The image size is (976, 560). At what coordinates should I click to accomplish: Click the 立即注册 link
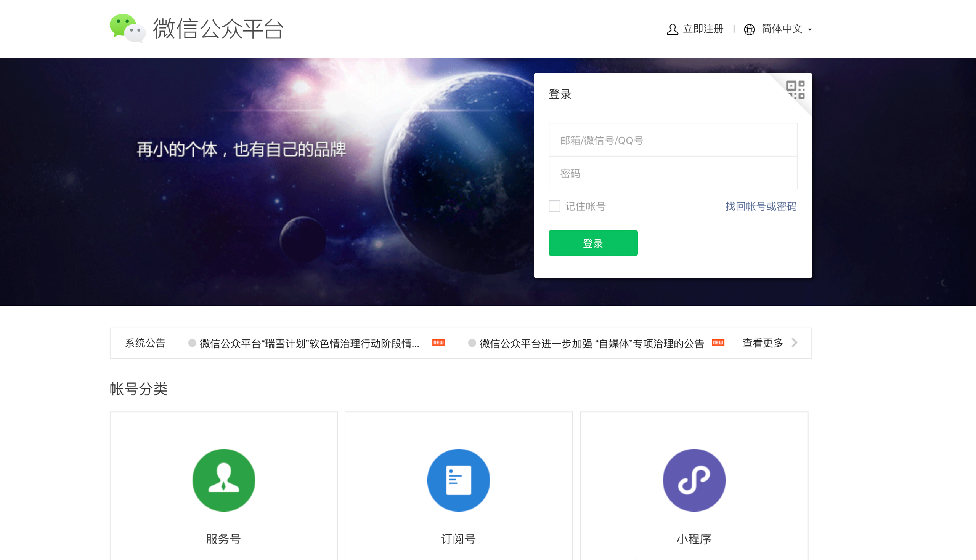point(703,29)
